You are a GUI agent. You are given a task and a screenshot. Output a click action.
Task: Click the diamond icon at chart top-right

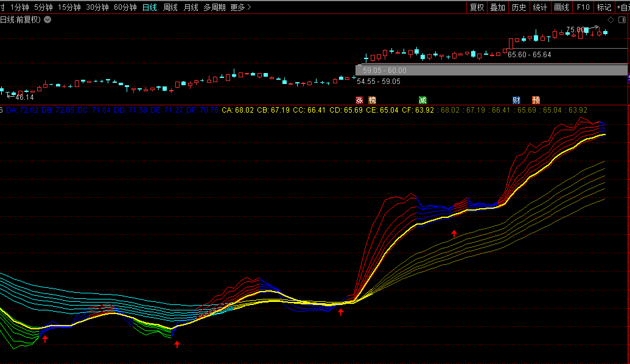pyautogui.click(x=611, y=20)
